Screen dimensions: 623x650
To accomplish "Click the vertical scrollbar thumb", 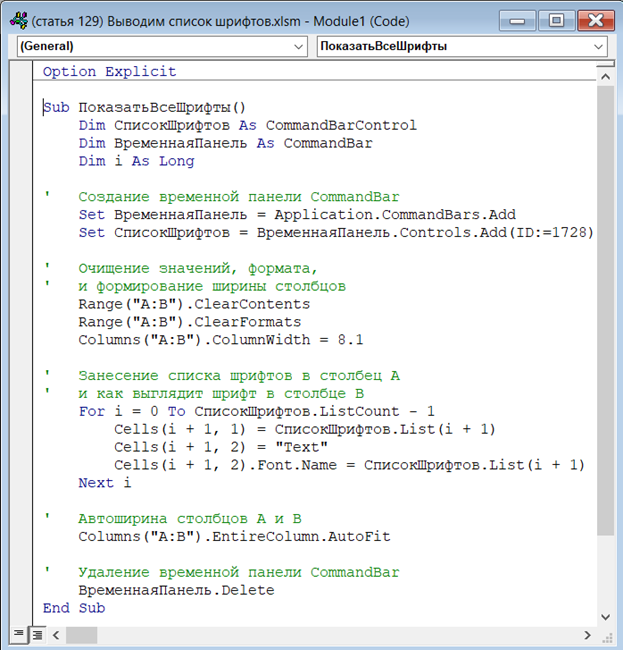I will tap(605, 310).
